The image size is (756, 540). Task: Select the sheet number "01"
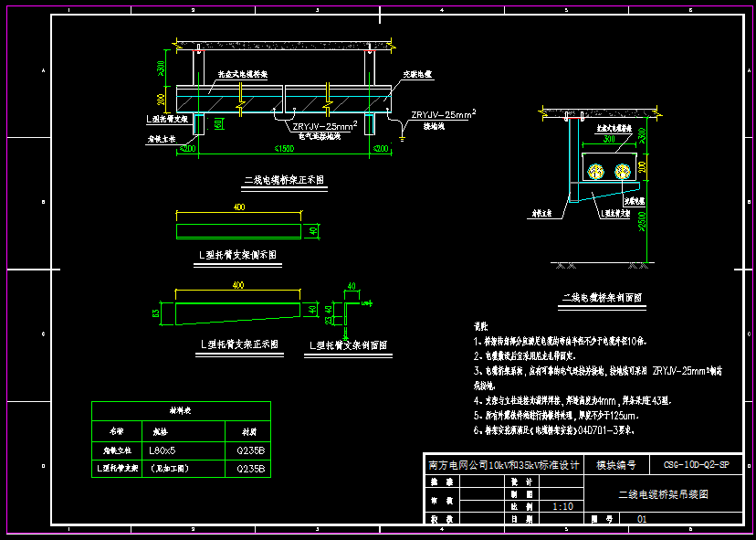642,519
